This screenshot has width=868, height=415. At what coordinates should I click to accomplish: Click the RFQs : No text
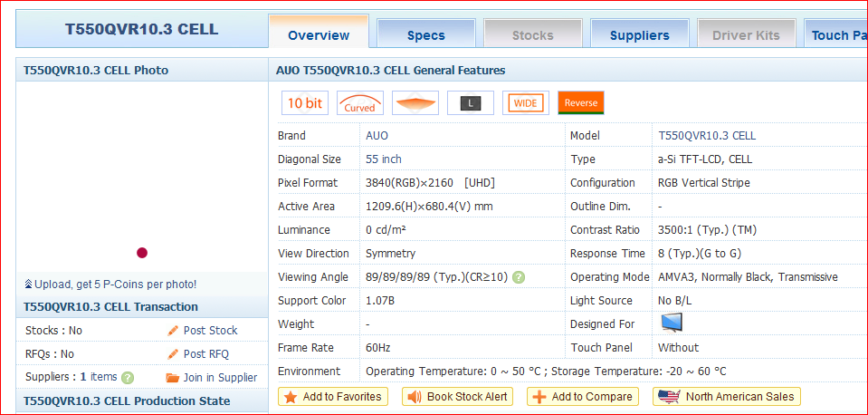click(x=50, y=354)
